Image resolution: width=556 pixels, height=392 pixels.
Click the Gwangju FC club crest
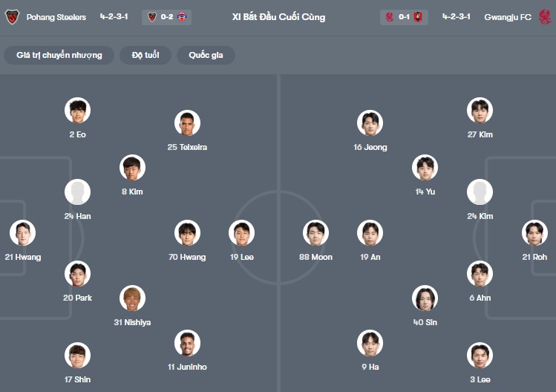tap(546, 17)
